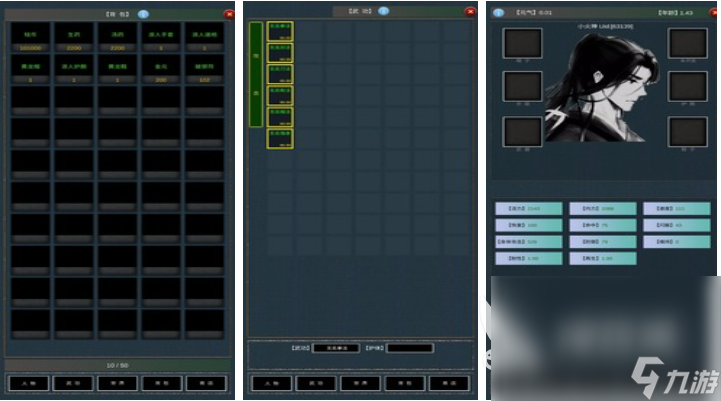721x401 pixels.
Task: Select third item in backpack second row
Action: coord(117,69)
